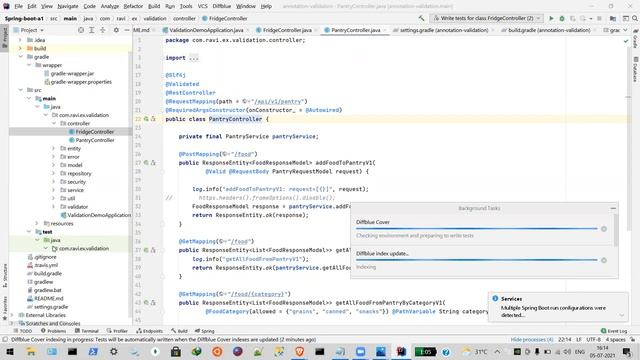Open Microsoft Store taskbar icon
This screenshot has height=360, width=640.
click(x=176, y=351)
